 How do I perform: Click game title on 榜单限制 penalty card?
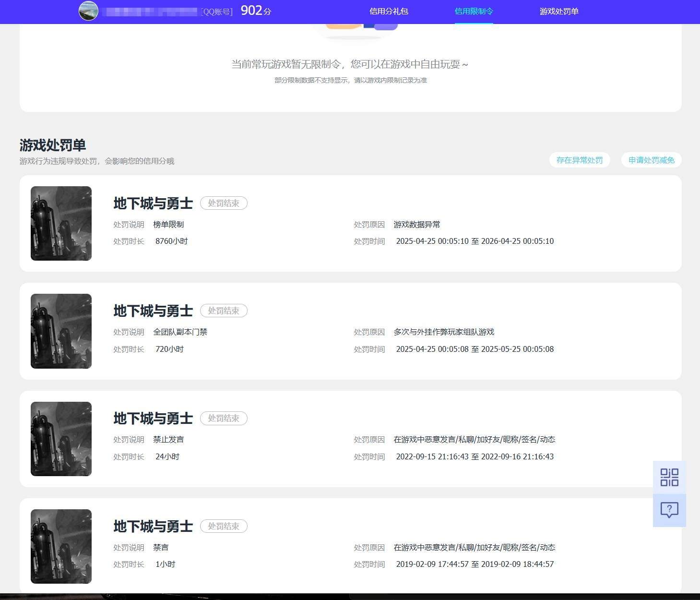(x=153, y=203)
